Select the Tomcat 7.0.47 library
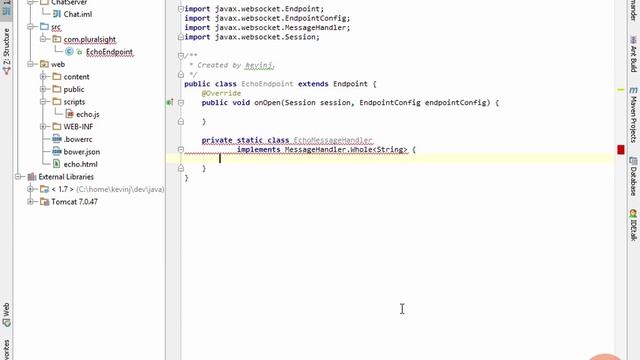 click(x=74, y=202)
